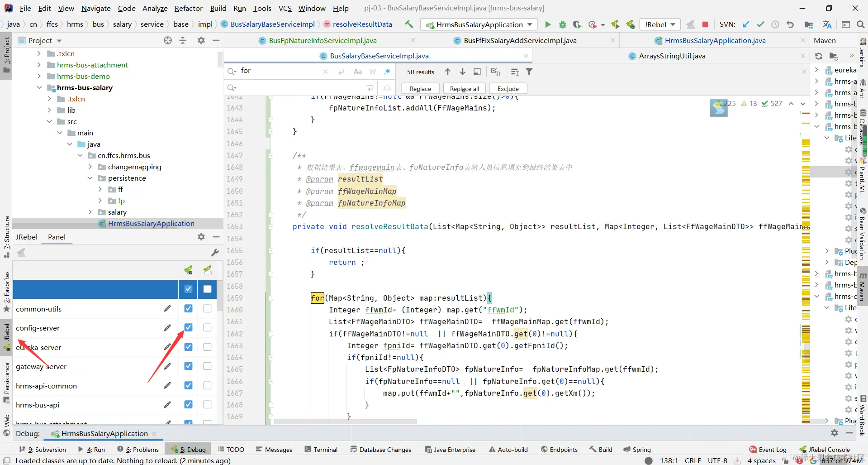Reimport Maven projects refresh icon
Viewport: 868px width, 465px height.
(x=819, y=56)
